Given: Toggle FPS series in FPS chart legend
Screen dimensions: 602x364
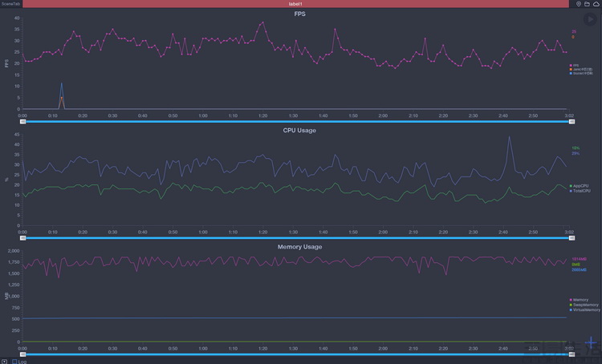Looking at the screenshot, I should pyautogui.click(x=574, y=66).
